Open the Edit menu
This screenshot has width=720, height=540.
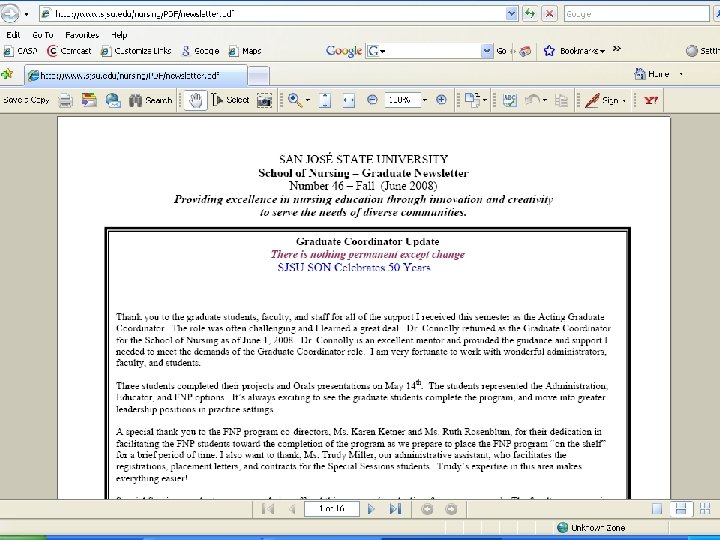tap(13, 35)
